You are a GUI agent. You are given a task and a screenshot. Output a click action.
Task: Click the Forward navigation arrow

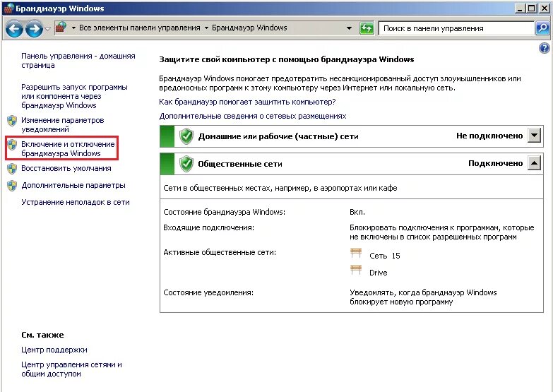coord(34,29)
